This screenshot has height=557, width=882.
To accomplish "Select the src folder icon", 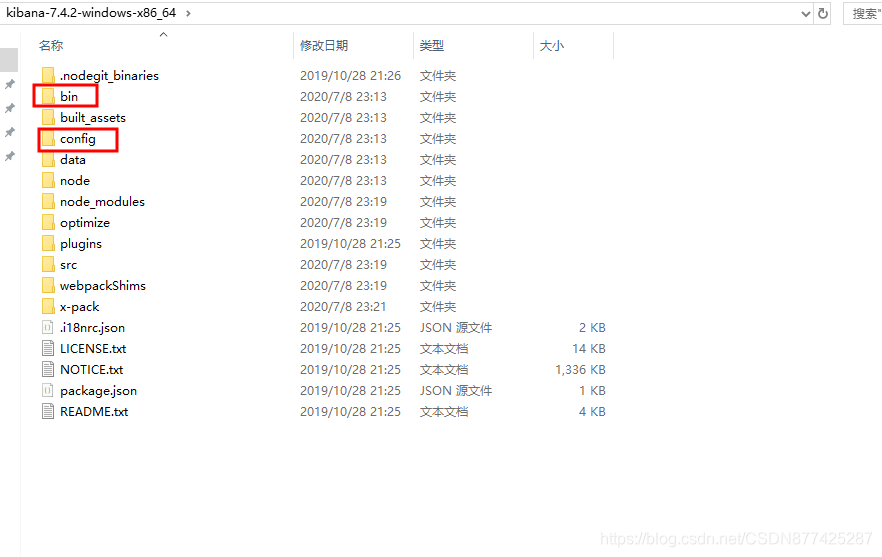I will (x=48, y=264).
